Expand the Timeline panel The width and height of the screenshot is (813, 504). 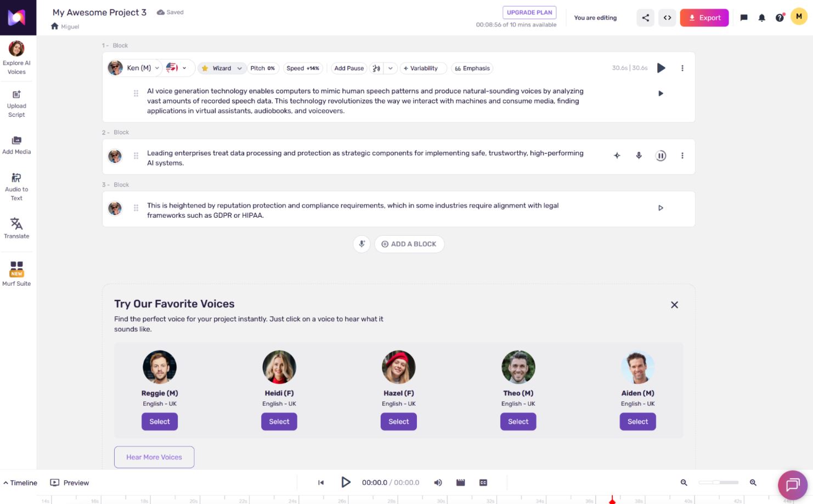pos(20,483)
